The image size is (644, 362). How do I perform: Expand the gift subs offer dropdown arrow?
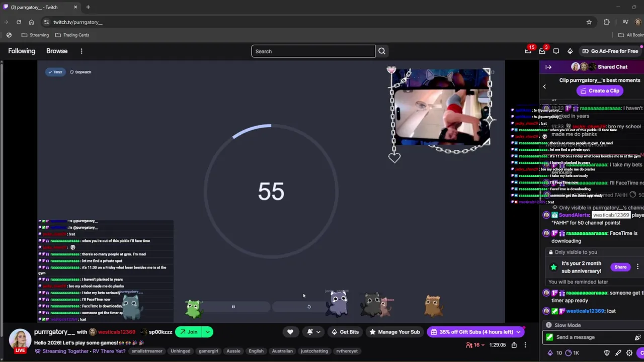pos(519,332)
